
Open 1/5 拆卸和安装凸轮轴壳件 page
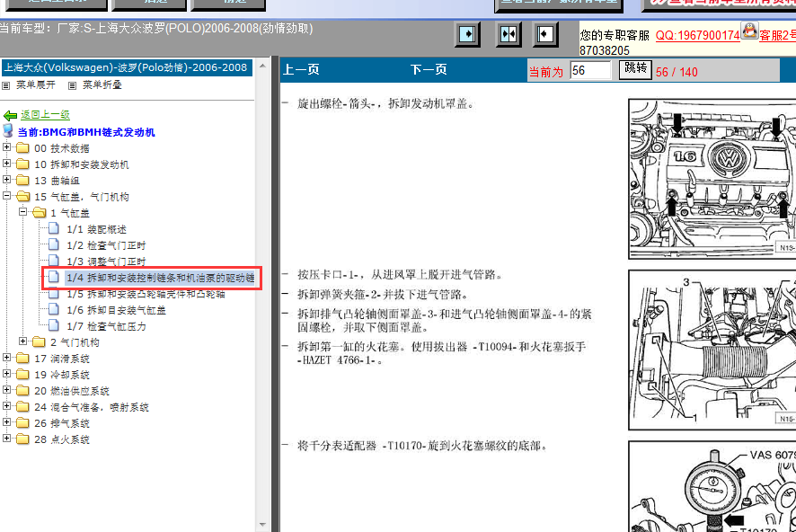(146, 294)
